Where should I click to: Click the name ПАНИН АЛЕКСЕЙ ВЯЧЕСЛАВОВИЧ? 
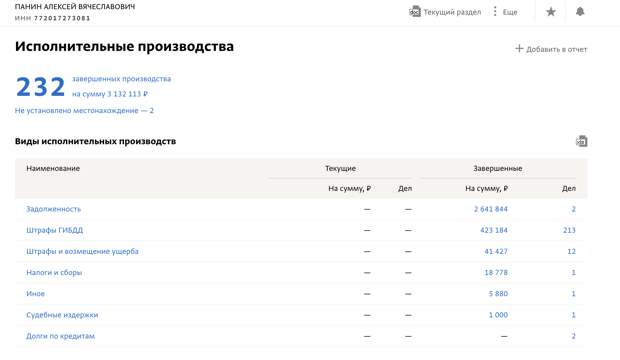pyautogui.click(x=75, y=6)
